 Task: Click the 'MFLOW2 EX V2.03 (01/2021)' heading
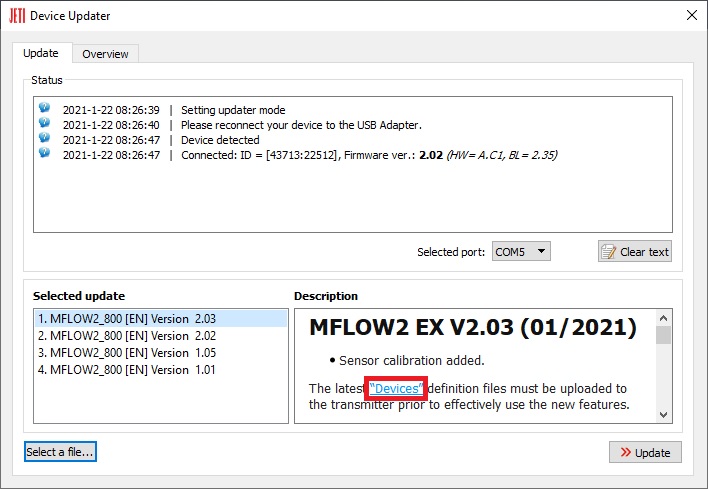click(x=473, y=327)
